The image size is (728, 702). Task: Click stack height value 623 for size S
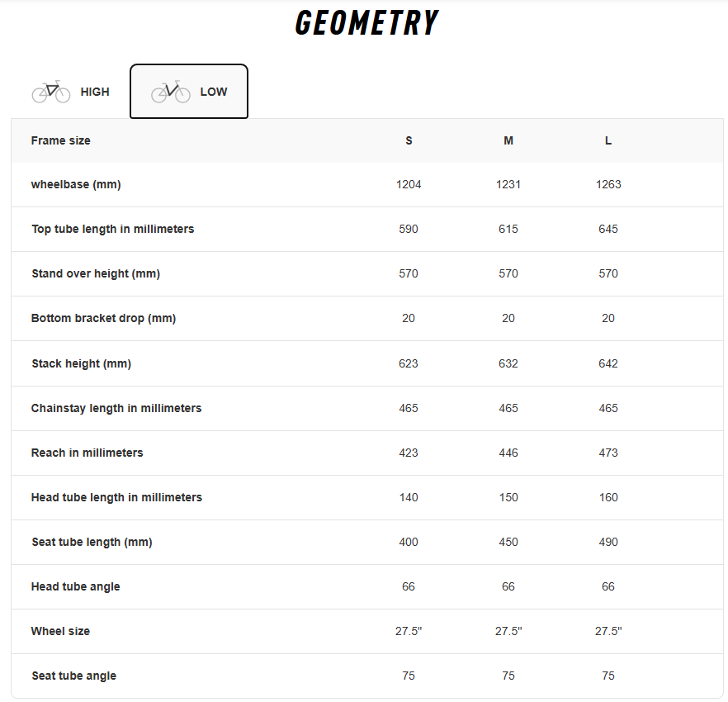tap(409, 363)
